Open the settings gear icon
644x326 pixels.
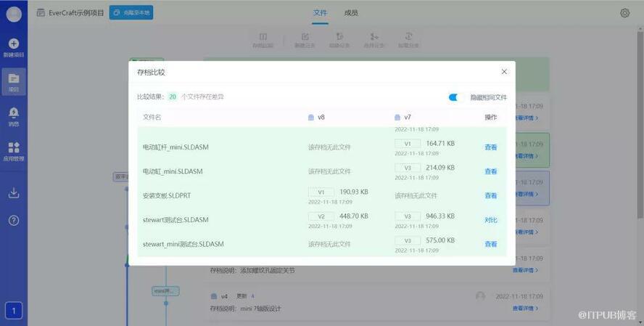click(x=624, y=13)
